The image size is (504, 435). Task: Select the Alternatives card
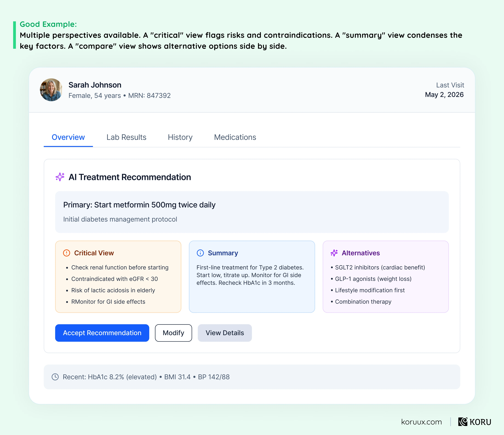pyautogui.click(x=386, y=277)
